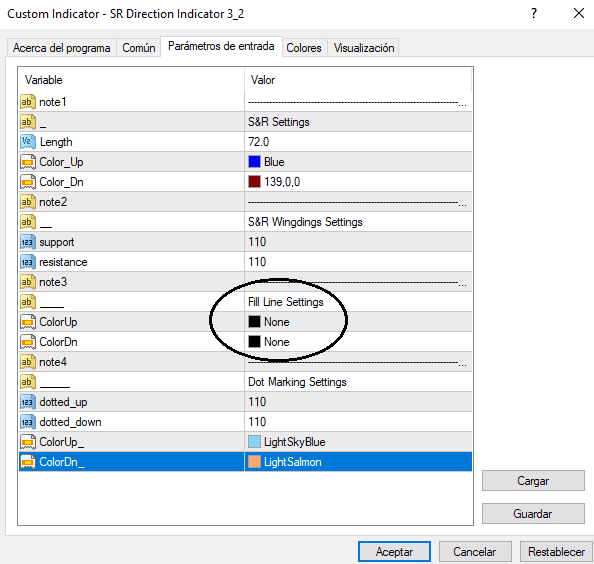This screenshot has height=564, width=594.
Task: Confirm with the Aceptar button
Action: point(394,552)
